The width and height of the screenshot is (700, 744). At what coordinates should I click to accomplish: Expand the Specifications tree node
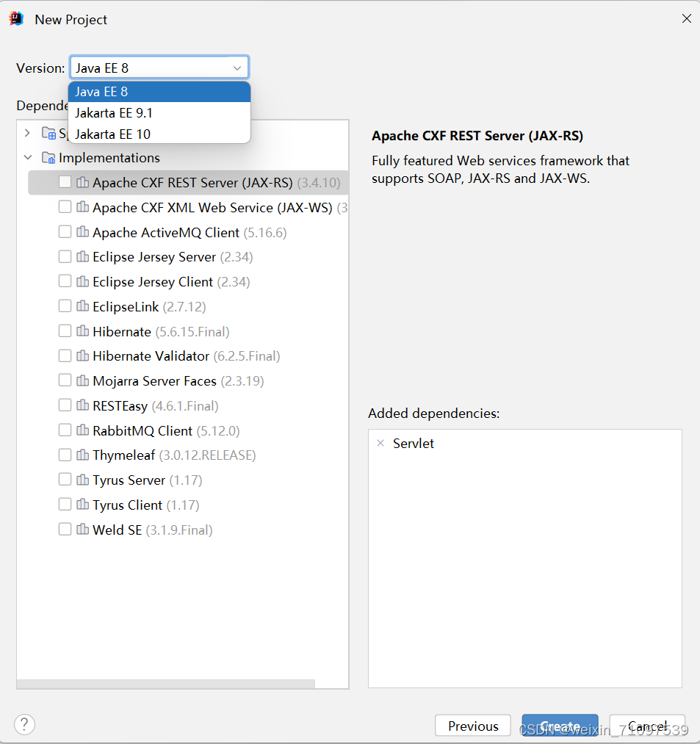pyautogui.click(x=28, y=133)
